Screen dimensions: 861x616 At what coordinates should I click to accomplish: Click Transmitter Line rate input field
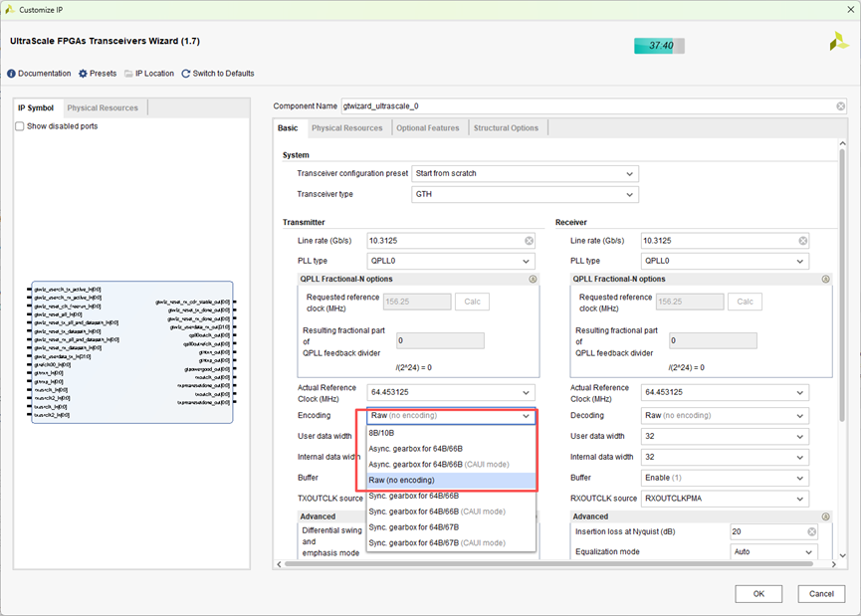click(x=451, y=241)
